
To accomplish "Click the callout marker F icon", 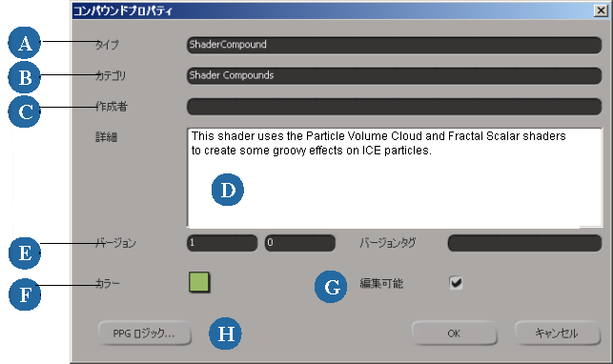I will point(25,294).
